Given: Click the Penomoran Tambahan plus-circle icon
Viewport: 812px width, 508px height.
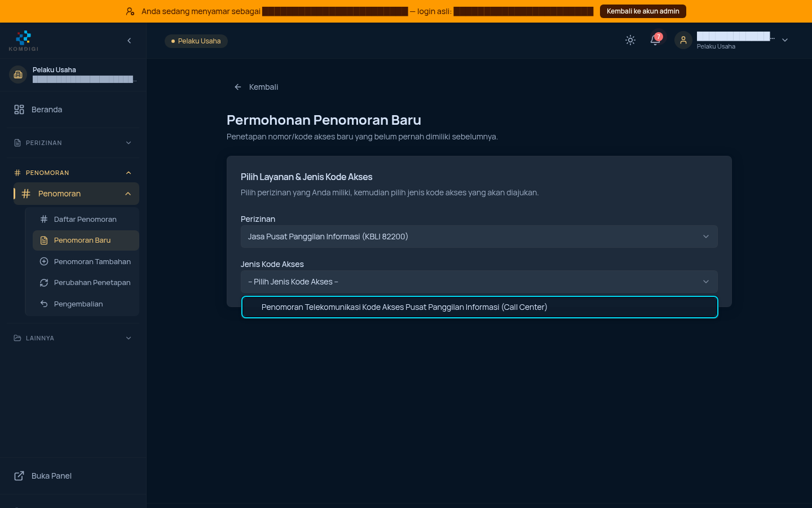Looking at the screenshot, I should click(44, 261).
